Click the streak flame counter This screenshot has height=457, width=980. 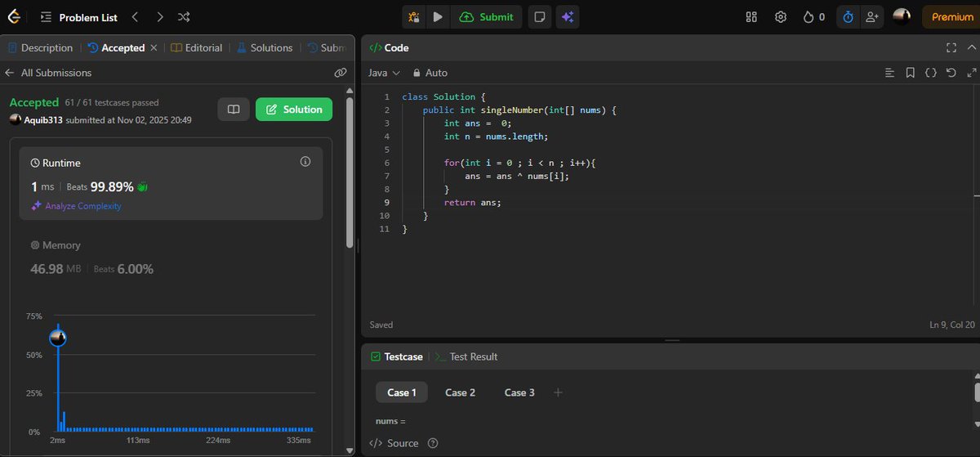click(813, 16)
